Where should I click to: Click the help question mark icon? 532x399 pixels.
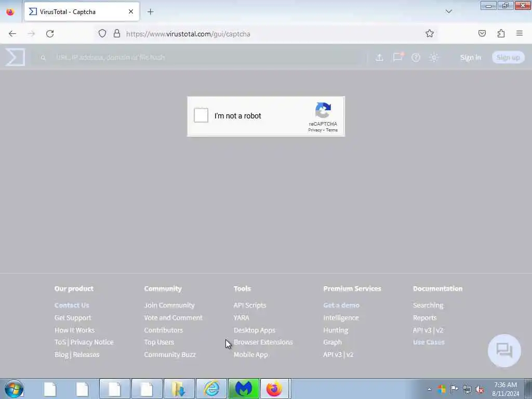pos(416,57)
